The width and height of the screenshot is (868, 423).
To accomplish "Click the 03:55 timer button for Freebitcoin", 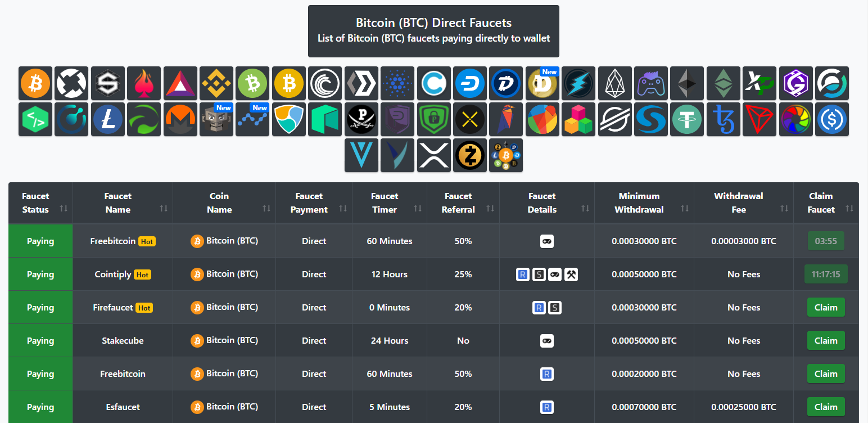I will (x=826, y=241).
